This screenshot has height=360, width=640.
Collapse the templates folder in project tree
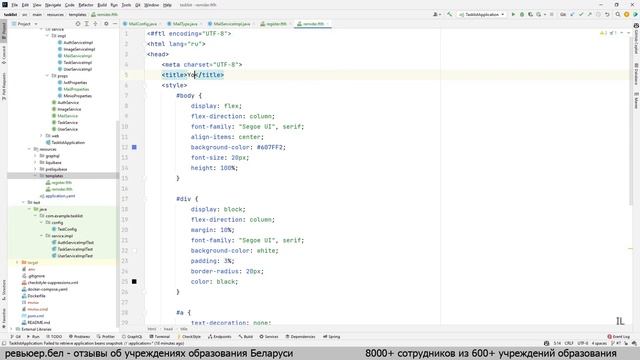[x=36, y=176]
